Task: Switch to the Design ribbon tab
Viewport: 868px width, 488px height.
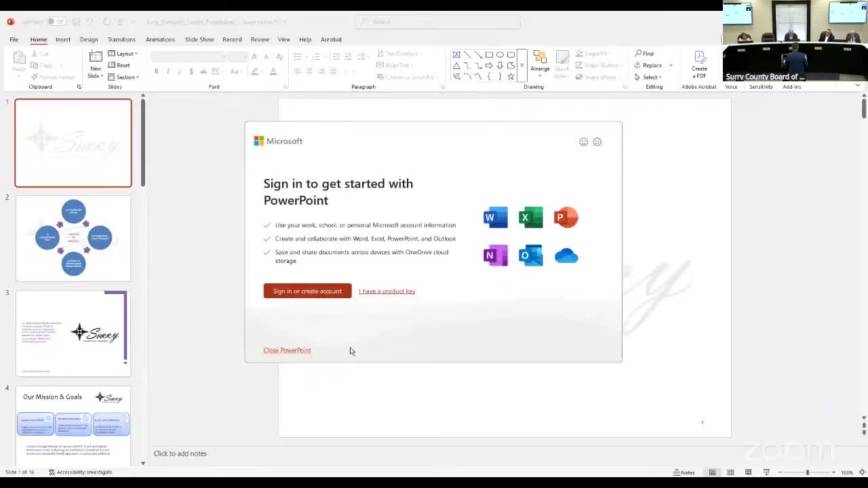Action: tap(89, 39)
